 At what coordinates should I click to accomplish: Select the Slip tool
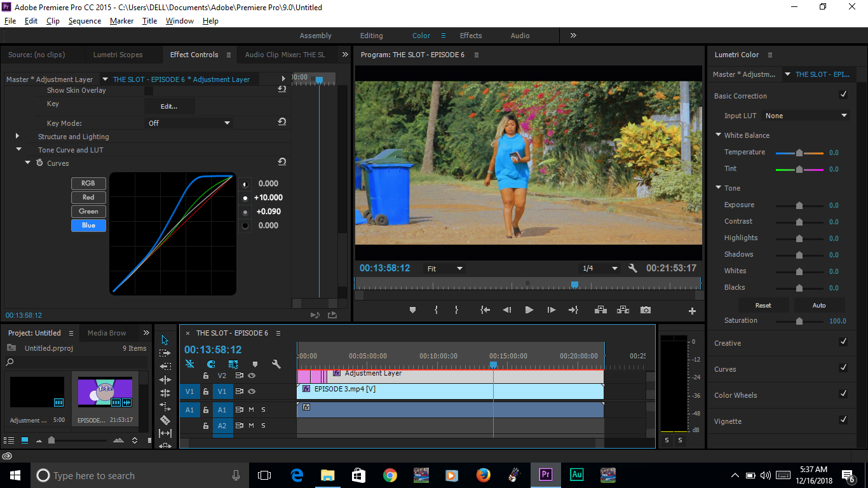click(x=165, y=433)
